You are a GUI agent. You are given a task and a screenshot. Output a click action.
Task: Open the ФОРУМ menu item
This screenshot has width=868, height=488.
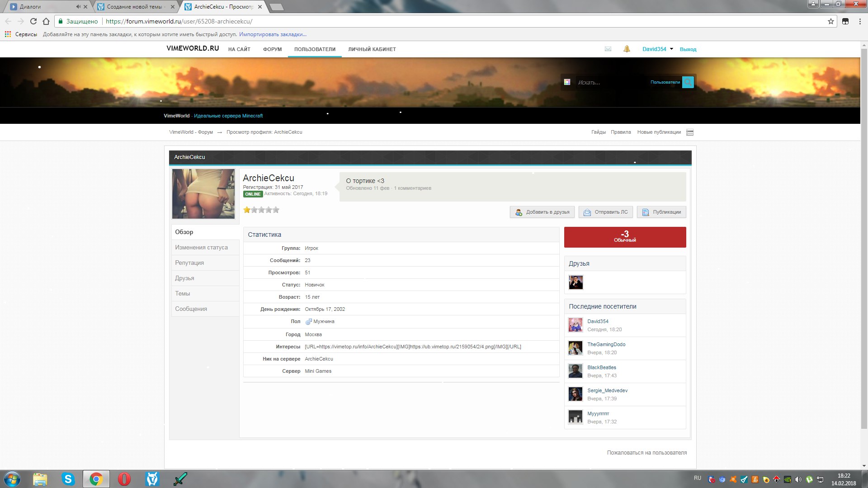click(272, 49)
